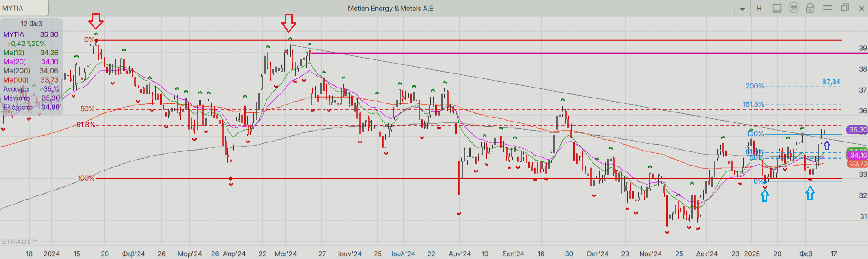Click the Αυγ'24 date on the time axis
This screenshot has height=259, width=868.
460,254
